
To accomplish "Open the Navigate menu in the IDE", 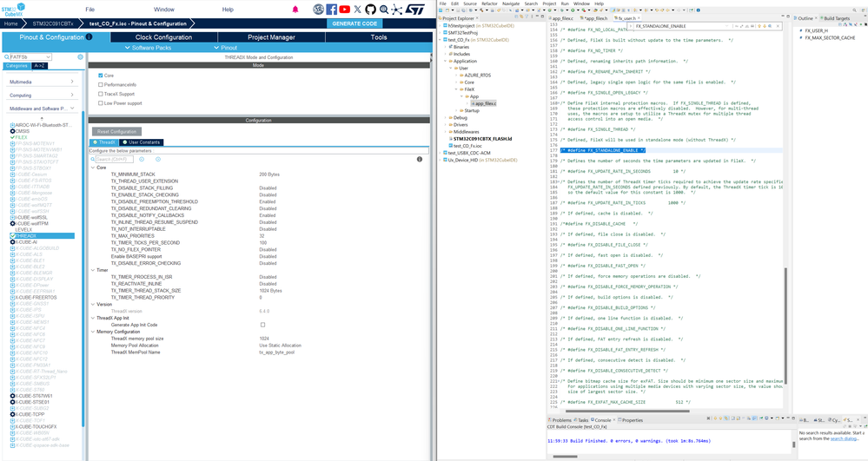I will [x=511, y=3].
